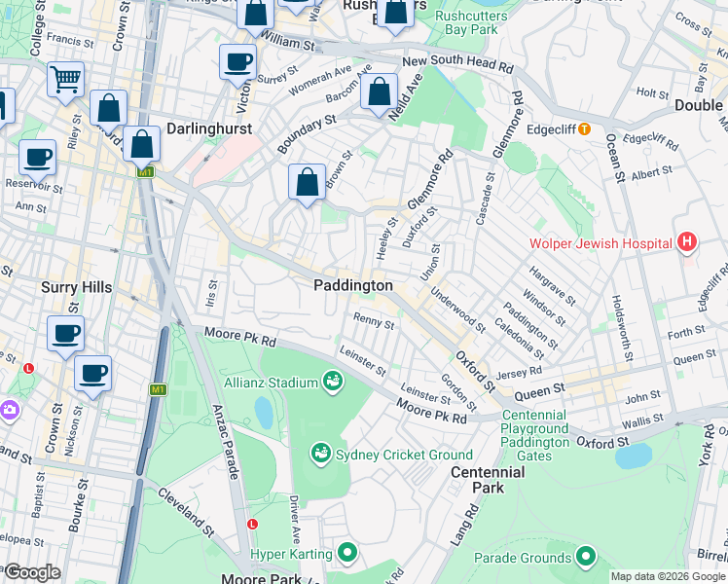Screen dimensions: 728x584
Task: Click the Centennial Playground Paddington Gates label
Action: click(534, 435)
